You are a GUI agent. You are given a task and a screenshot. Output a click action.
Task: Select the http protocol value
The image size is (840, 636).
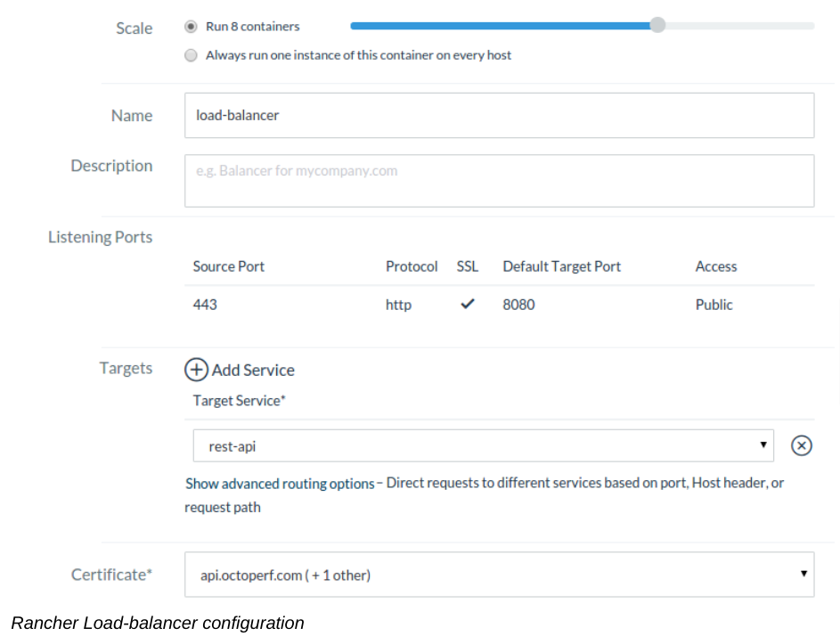point(398,305)
